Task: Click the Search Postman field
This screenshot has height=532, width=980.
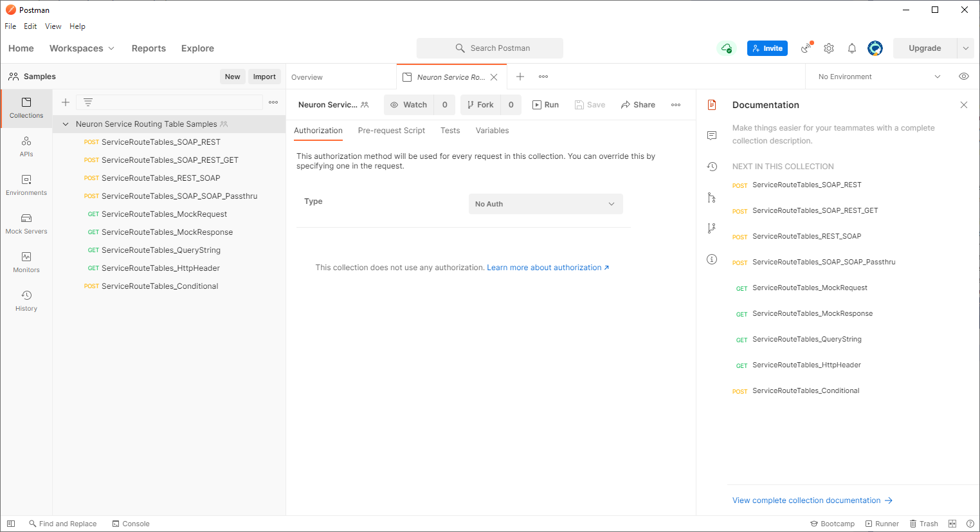Action: pyautogui.click(x=490, y=48)
